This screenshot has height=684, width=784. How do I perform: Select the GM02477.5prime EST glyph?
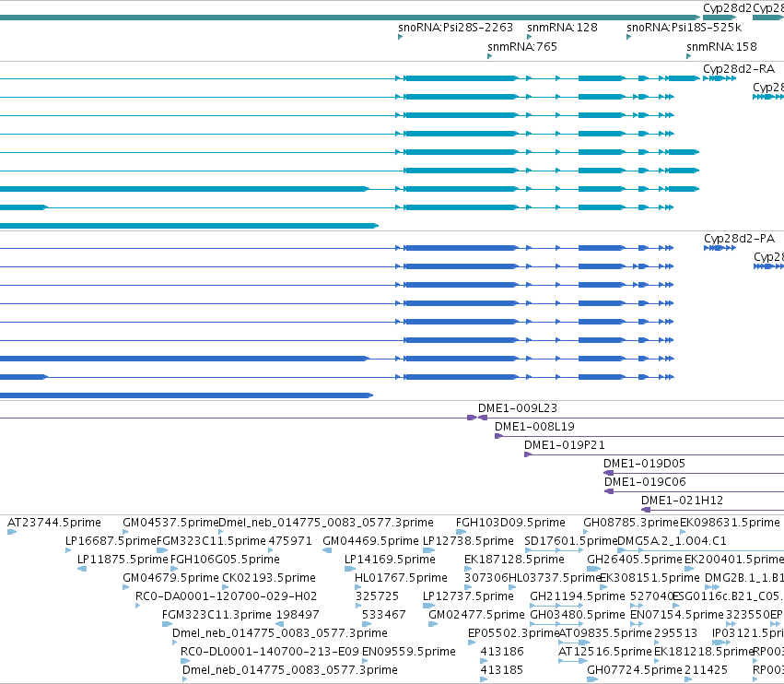(434, 624)
